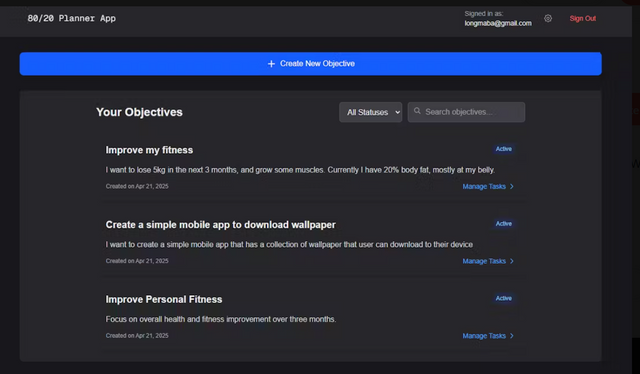Image resolution: width=640 pixels, height=374 pixels.
Task: Open the Create a simple mobile app objective title
Action: (220, 225)
